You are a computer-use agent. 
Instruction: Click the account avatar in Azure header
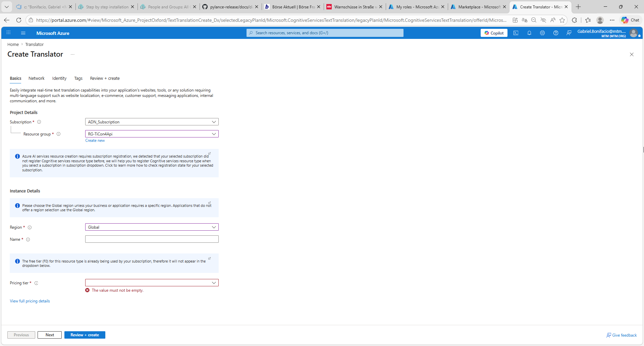coord(634,33)
